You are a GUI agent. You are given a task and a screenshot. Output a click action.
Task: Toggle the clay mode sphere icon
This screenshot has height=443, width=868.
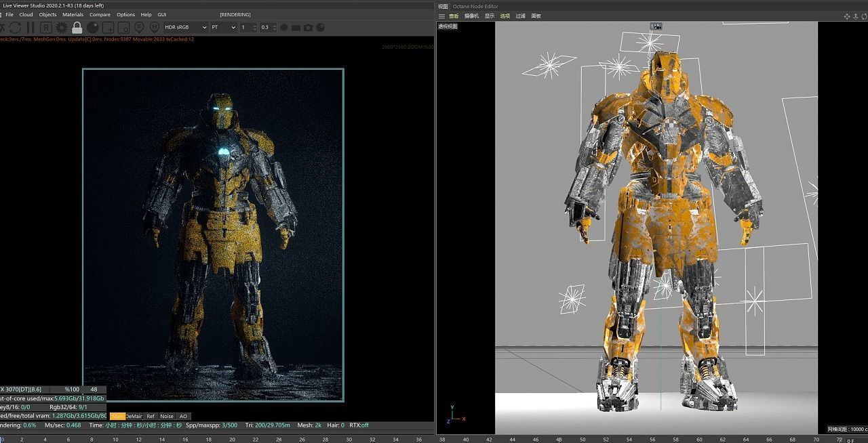click(x=92, y=28)
